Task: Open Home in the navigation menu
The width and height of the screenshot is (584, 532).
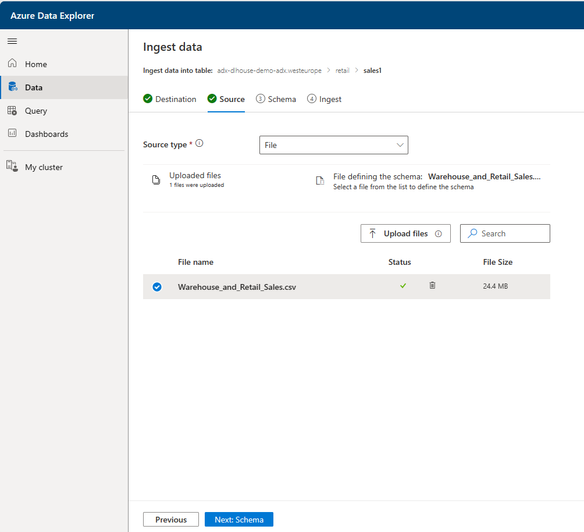Action: (x=64, y=64)
